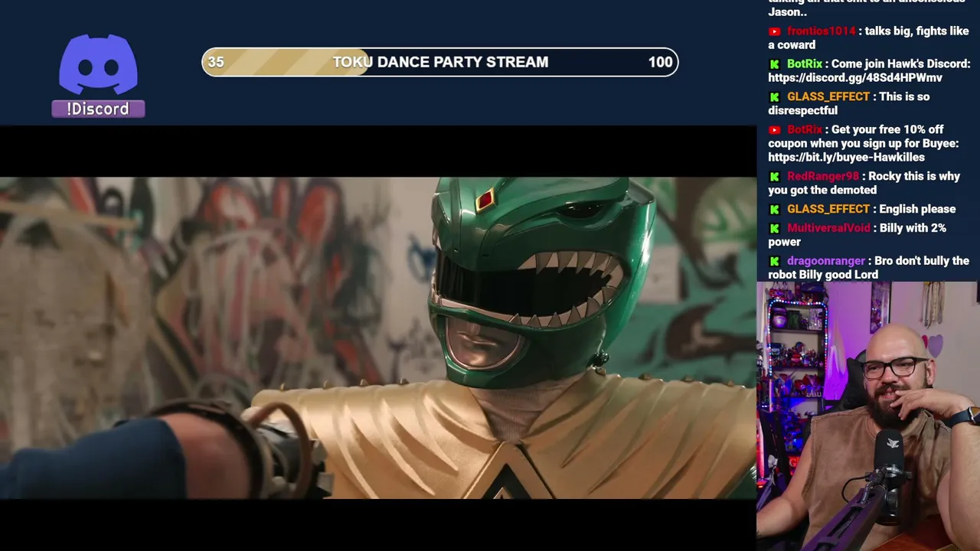Click the Kick icon beside "This is so disrespectful"
The image size is (980, 551).
[x=774, y=97]
